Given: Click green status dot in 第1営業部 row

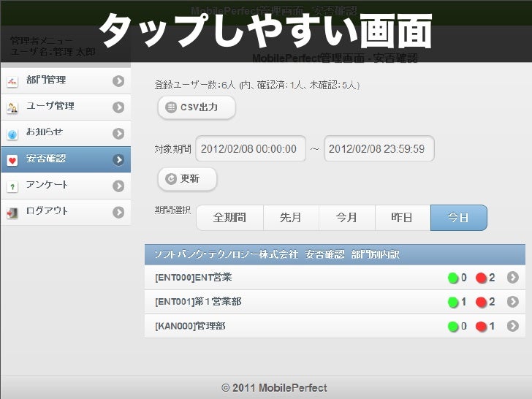Looking at the screenshot, I should 453,302.
